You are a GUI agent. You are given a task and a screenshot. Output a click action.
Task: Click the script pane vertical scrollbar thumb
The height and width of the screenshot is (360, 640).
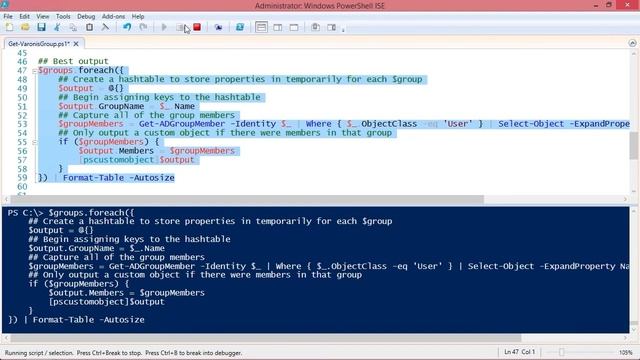(x=633, y=145)
